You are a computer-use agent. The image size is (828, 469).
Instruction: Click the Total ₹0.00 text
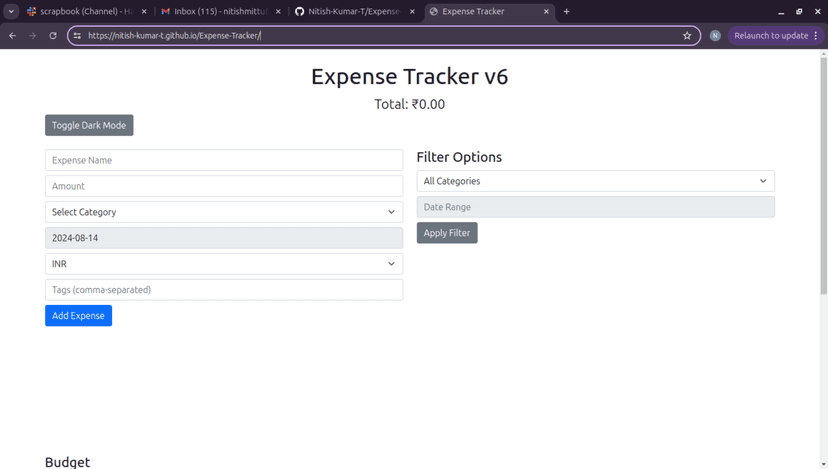[410, 104]
